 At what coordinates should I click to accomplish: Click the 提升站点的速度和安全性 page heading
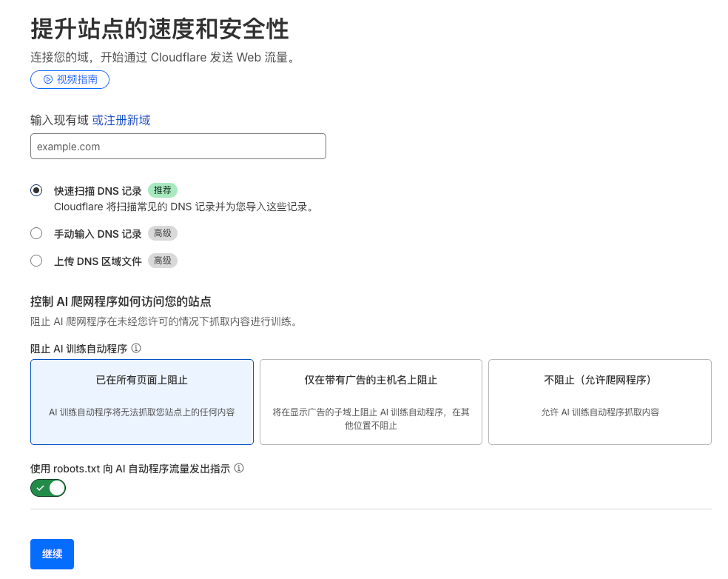point(158,29)
